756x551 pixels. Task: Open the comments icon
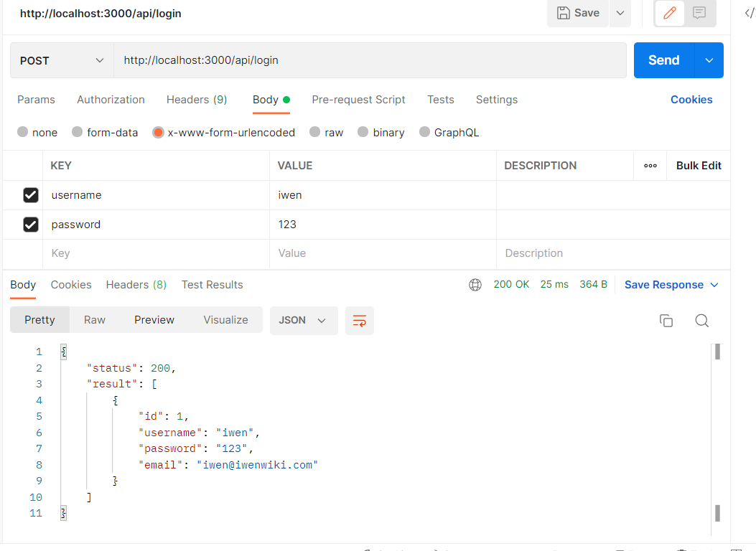coord(699,13)
